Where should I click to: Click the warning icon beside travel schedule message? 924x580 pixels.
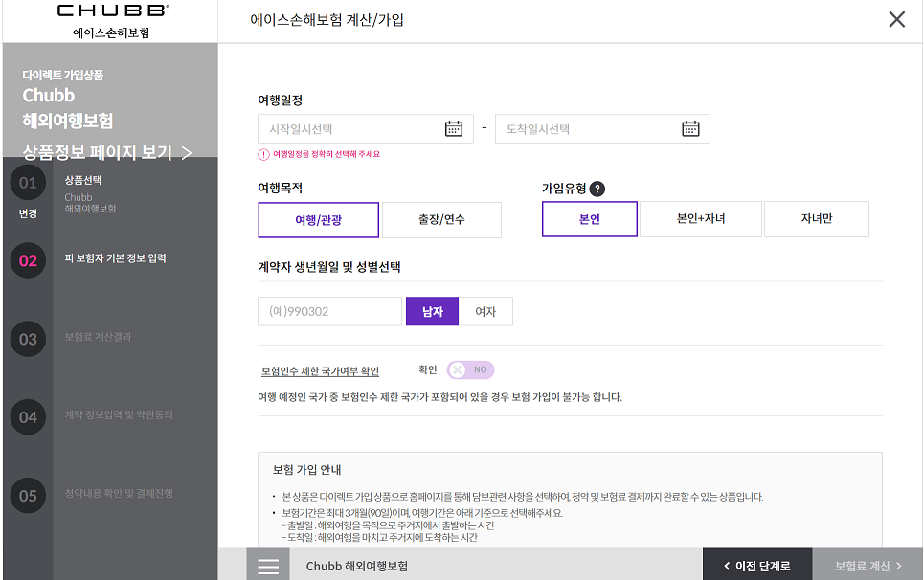click(263, 155)
